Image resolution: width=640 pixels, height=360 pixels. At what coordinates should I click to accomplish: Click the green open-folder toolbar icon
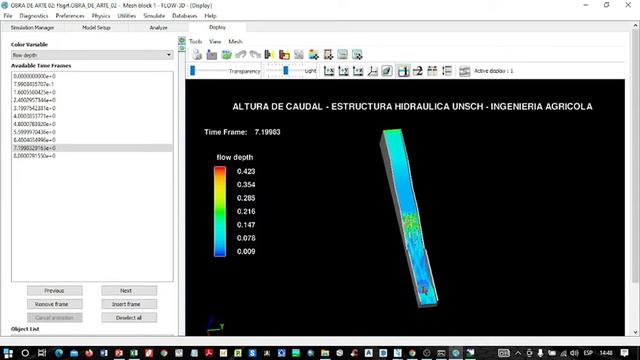[x=226, y=54]
